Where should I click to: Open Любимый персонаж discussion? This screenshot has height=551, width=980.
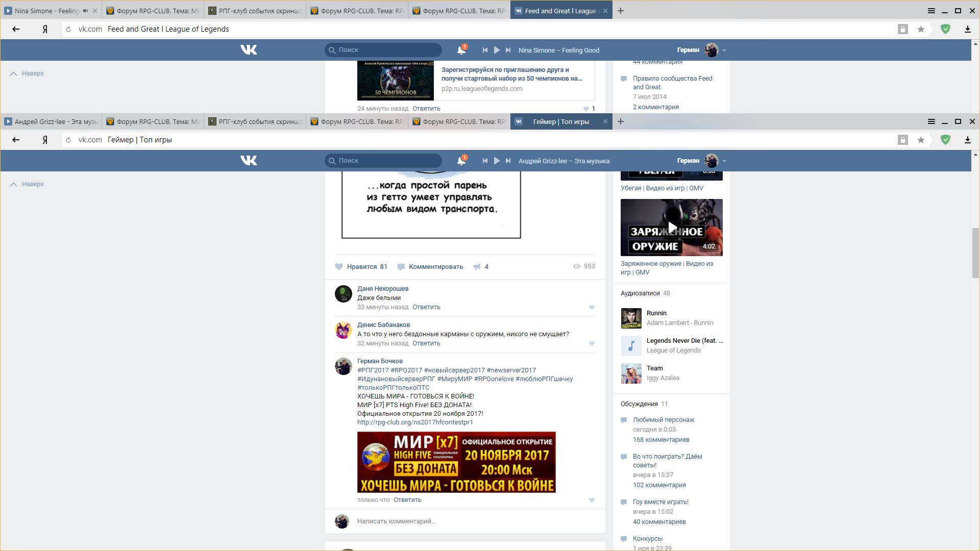click(x=664, y=420)
